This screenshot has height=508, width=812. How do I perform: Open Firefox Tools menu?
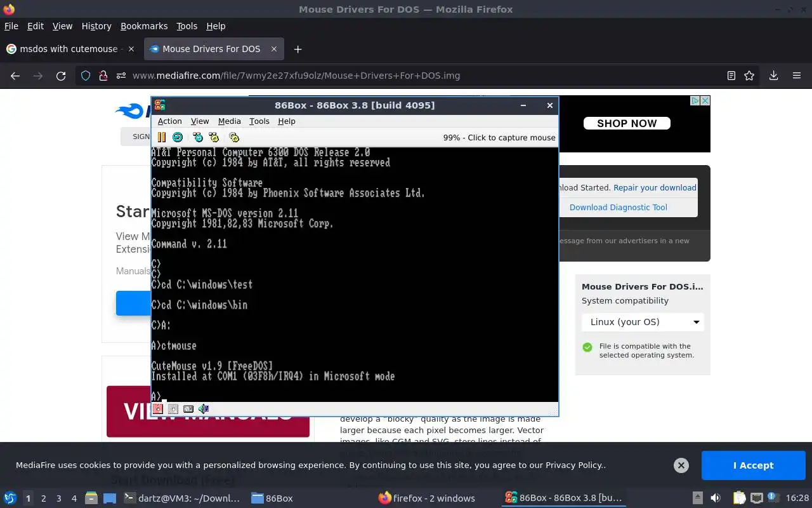(187, 26)
